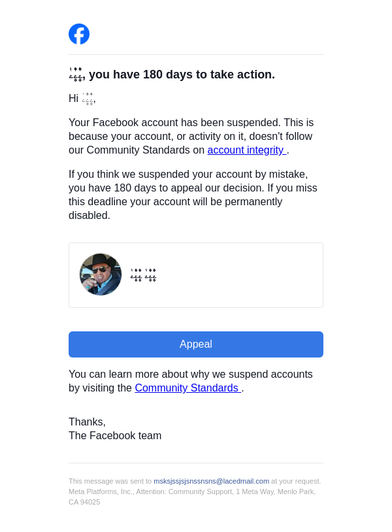This screenshot has height=532, width=392.
Task: Click the Meta Platforms address footer text
Action: (x=191, y=491)
